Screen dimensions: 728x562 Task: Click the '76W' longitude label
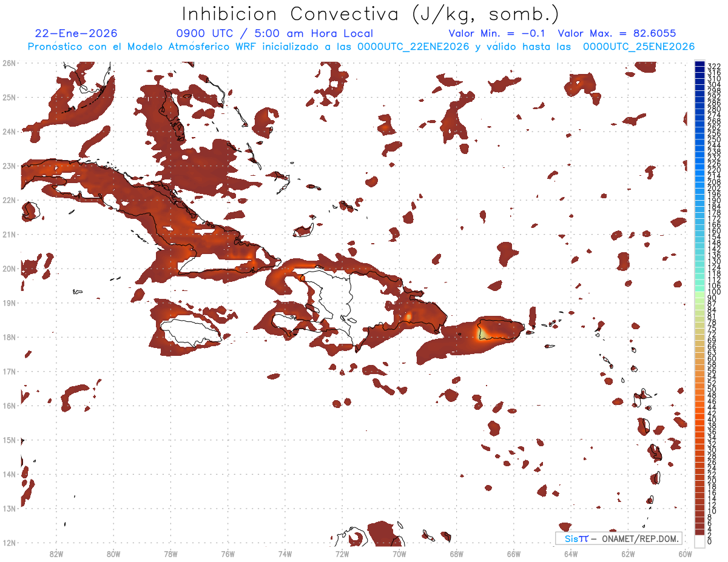228,554
